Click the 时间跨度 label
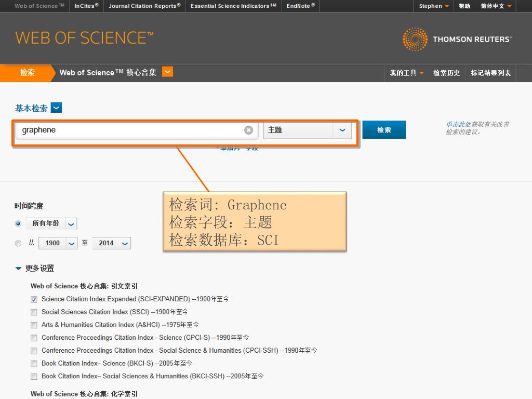The width and height of the screenshot is (532, 399). point(29,206)
